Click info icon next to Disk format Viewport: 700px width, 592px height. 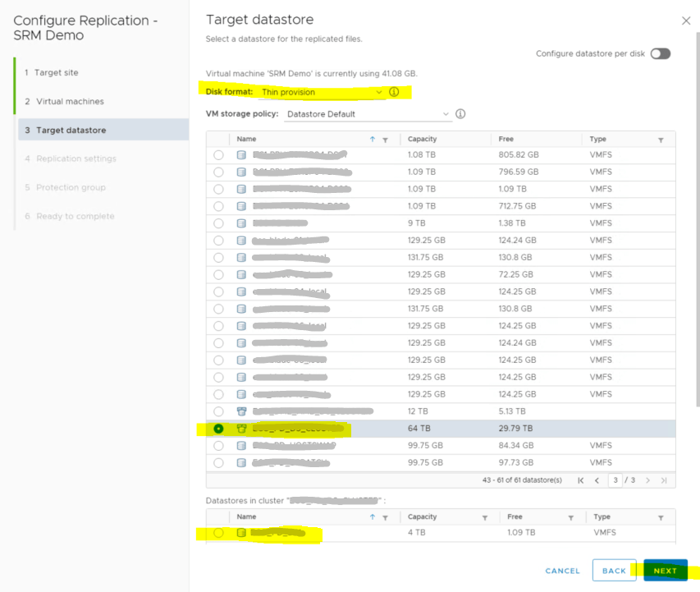394,92
